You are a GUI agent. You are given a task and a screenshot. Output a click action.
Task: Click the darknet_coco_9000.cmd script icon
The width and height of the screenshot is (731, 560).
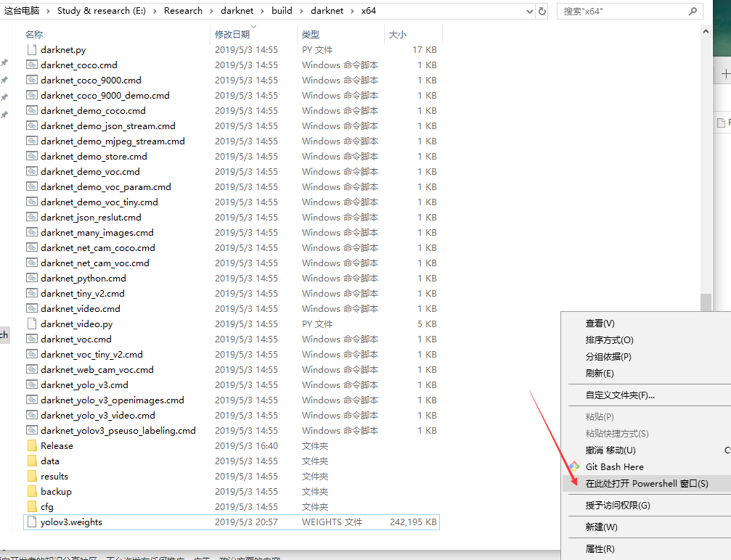pyautogui.click(x=32, y=80)
